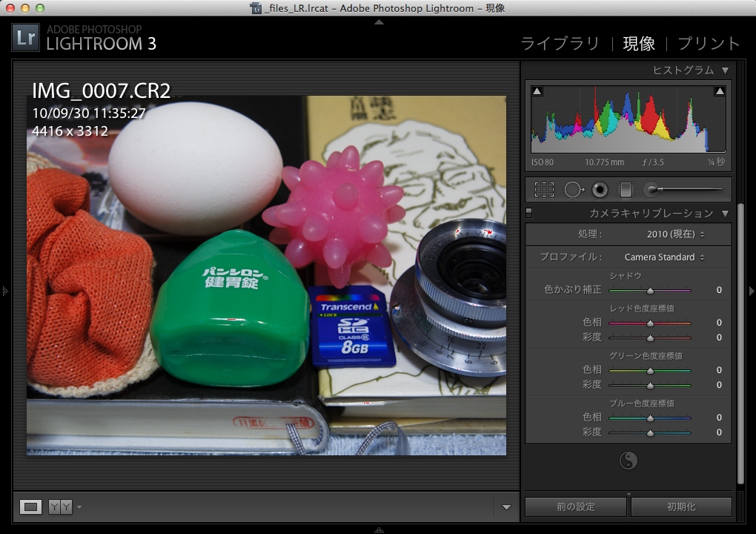
Task: Open Before/After comparison view
Action: [60, 507]
